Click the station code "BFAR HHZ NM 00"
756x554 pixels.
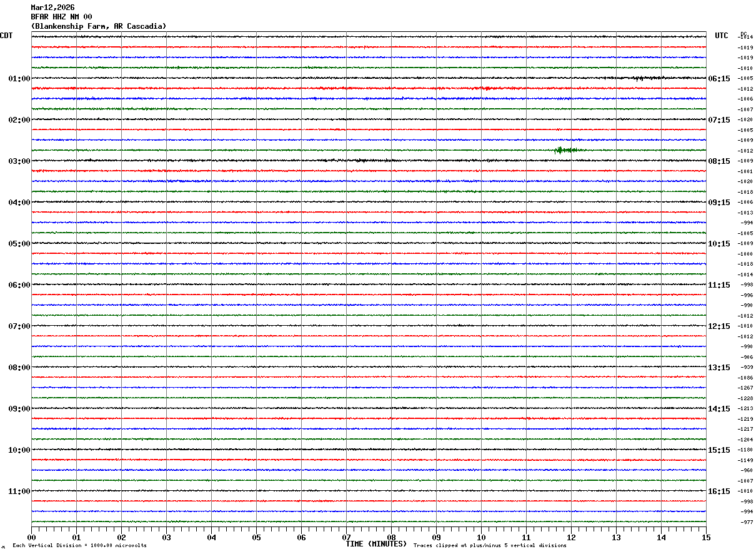tap(61, 17)
